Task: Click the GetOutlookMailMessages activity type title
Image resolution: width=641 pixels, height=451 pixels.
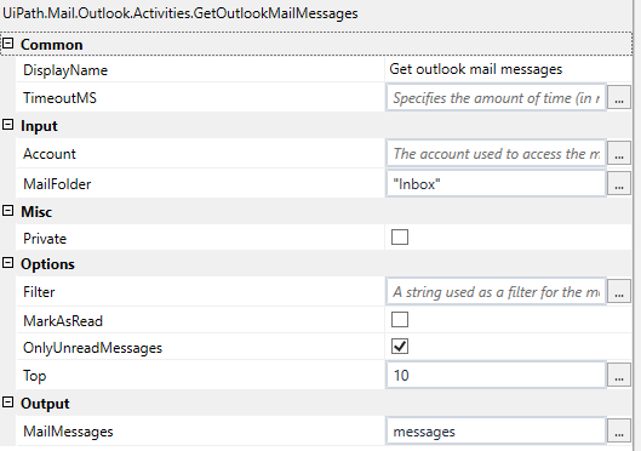Action: [x=180, y=13]
